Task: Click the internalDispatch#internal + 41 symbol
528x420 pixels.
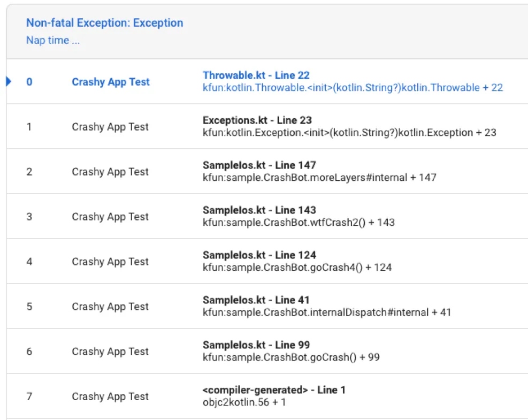Action: (x=327, y=312)
